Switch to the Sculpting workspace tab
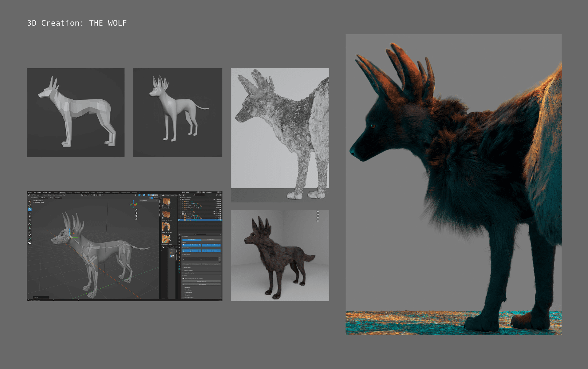 [x=69, y=193]
